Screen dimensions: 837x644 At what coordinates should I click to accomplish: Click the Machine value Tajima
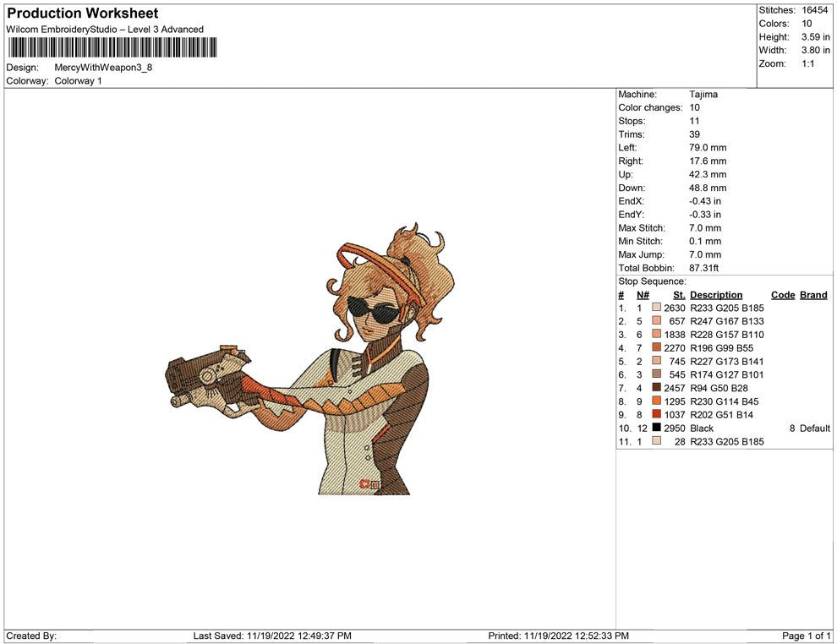tap(703, 95)
